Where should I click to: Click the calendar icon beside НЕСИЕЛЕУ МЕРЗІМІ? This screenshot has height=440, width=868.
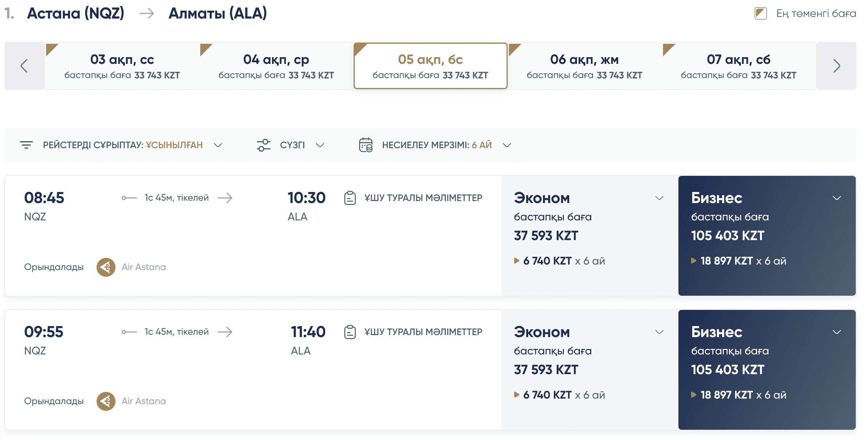point(366,145)
